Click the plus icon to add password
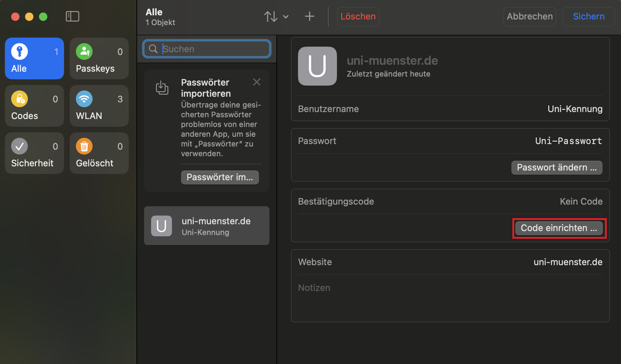This screenshot has height=364, width=621. click(309, 16)
